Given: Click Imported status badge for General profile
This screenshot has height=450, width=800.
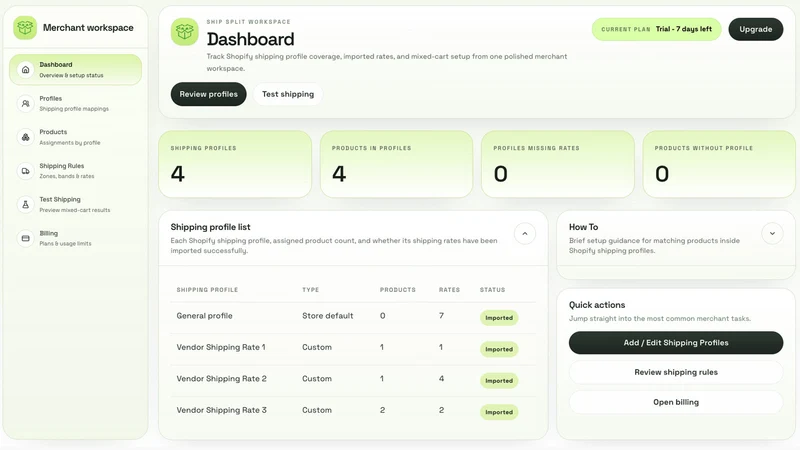Looking at the screenshot, I should click(x=498, y=318).
